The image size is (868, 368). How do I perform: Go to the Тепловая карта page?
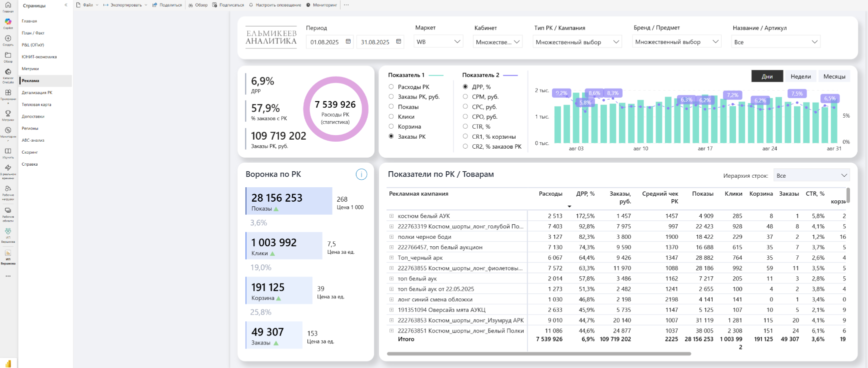tap(36, 105)
